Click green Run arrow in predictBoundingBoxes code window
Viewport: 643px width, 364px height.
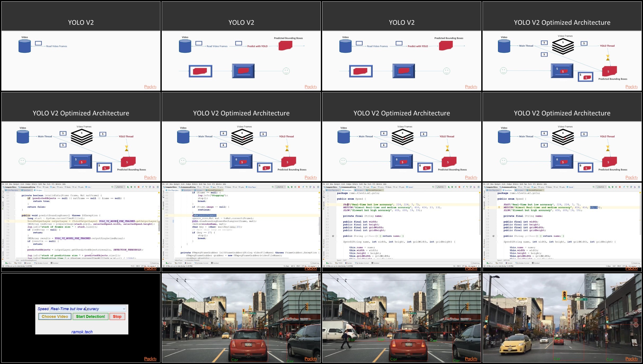pyautogui.click(x=128, y=187)
